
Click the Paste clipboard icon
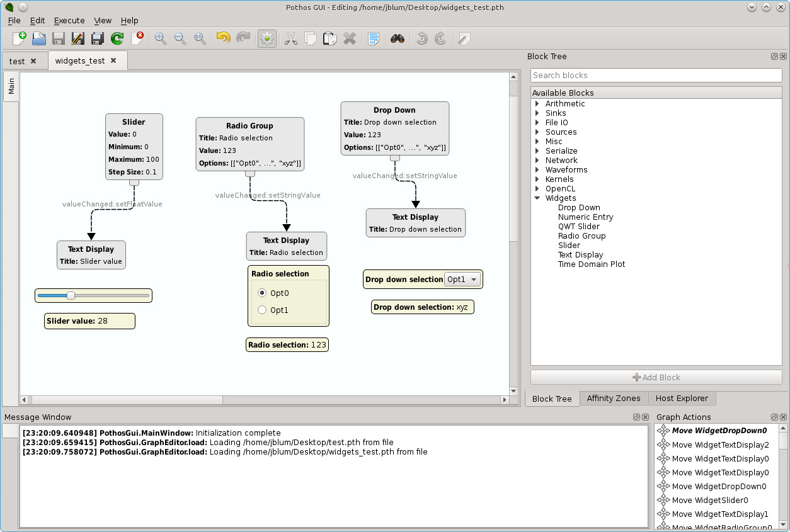(x=330, y=38)
